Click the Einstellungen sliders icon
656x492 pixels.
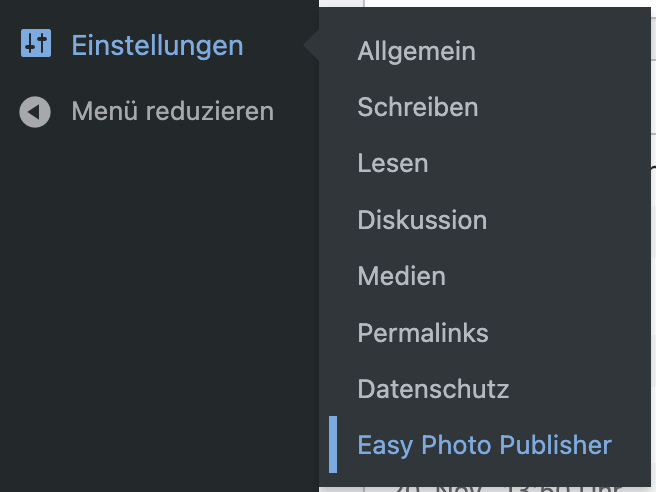coord(35,45)
